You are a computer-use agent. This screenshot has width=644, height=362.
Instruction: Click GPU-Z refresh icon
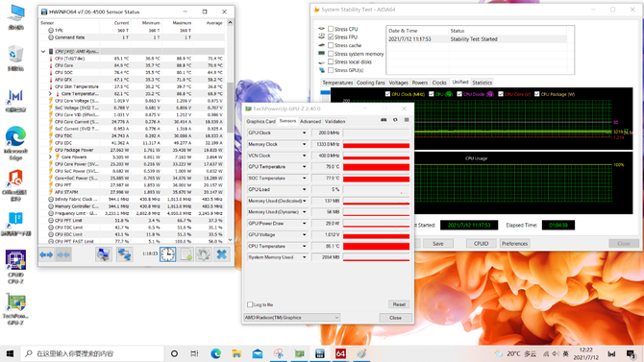pyautogui.click(x=395, y=120)
